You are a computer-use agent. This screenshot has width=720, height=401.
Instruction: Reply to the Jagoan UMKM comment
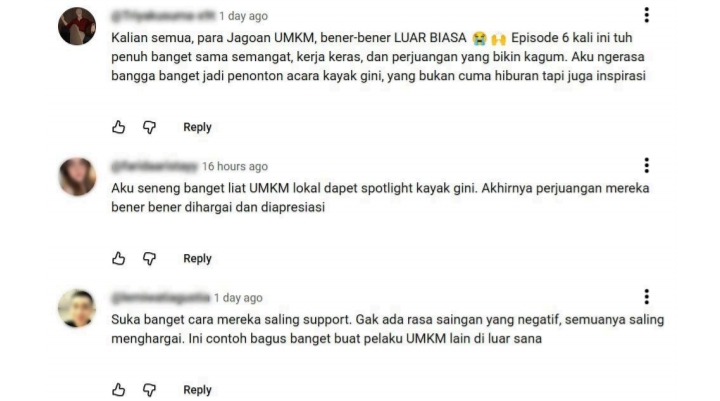[x=197, y=127]
